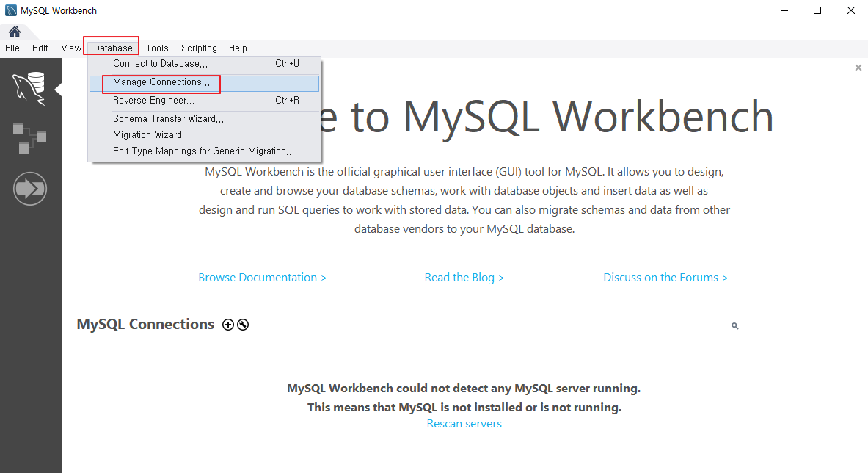
Task: Maximize the MySQL Workbench window
Action: [x=817, y=10]
